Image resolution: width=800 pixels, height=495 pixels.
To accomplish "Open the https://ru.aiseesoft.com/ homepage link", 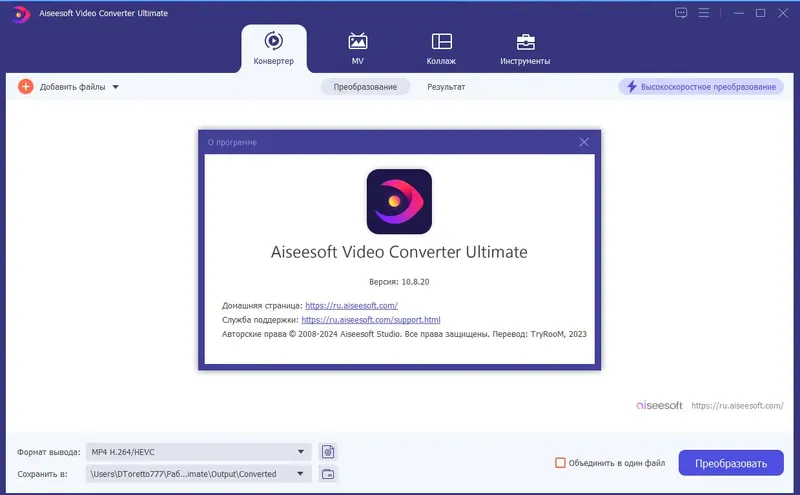I will pyautogui.click(x=351, y=306).
